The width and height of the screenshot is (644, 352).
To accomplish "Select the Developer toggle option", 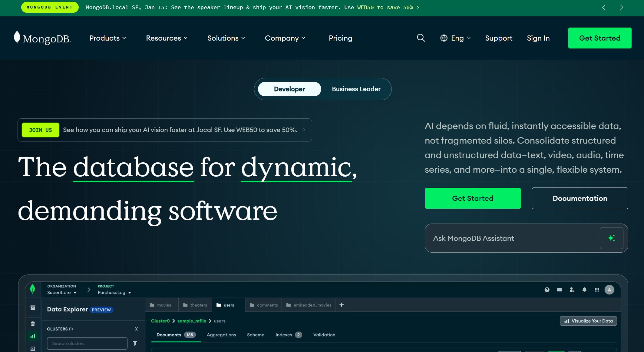I will point(289,89).
